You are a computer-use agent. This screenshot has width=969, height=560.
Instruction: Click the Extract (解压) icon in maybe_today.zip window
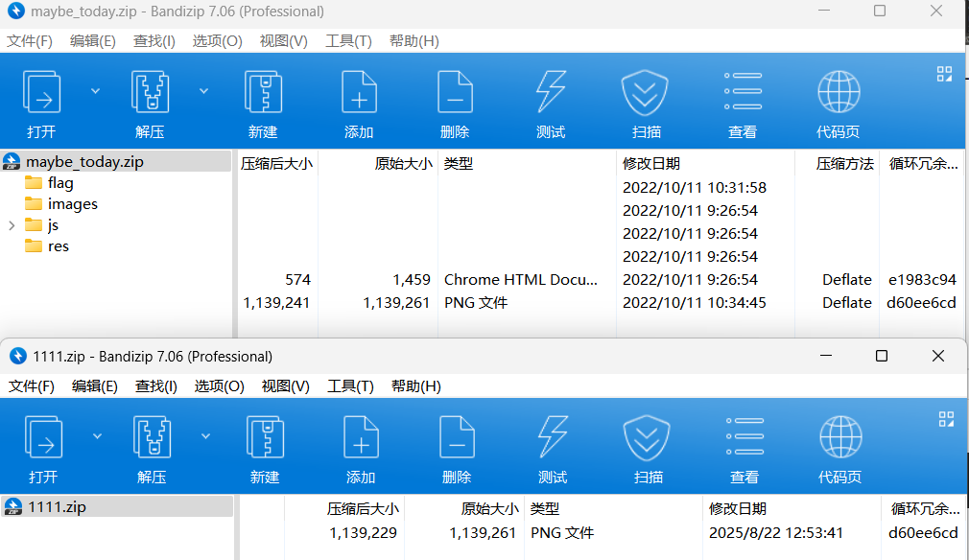pos(150,94)
